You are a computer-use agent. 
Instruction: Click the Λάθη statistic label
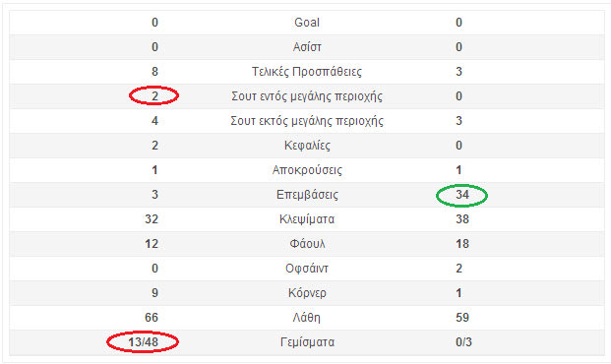pos(307,317)
